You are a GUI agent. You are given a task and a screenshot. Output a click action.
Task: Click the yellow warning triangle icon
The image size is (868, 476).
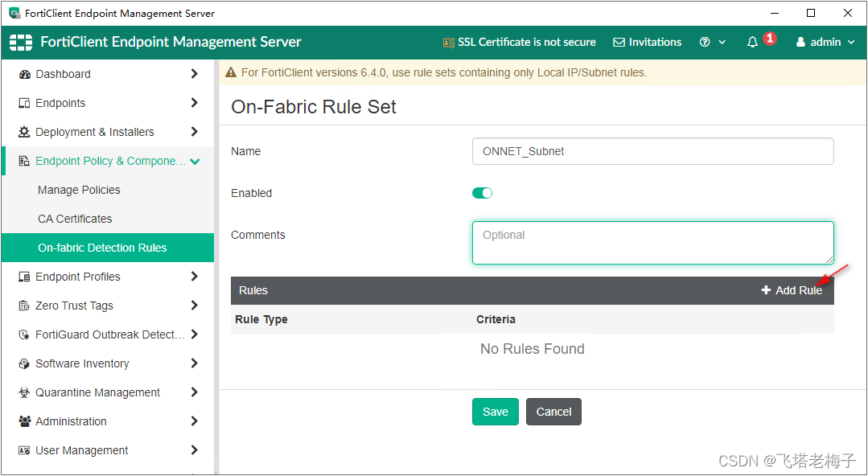click(230, 72)
